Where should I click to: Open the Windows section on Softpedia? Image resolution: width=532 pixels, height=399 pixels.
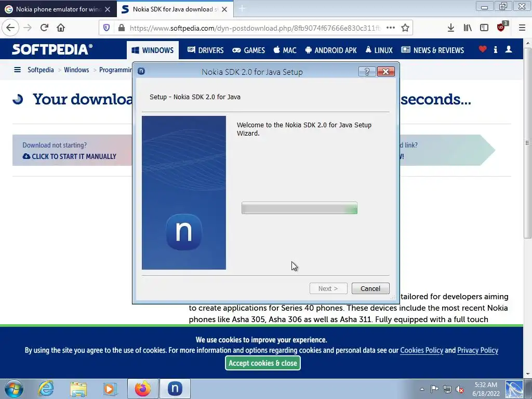(x=153, y=50)
